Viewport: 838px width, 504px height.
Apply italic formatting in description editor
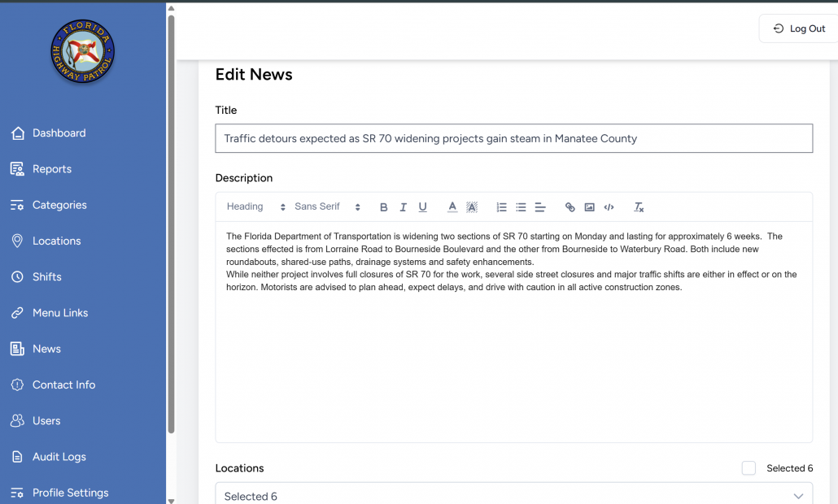[x=403, y=207]
